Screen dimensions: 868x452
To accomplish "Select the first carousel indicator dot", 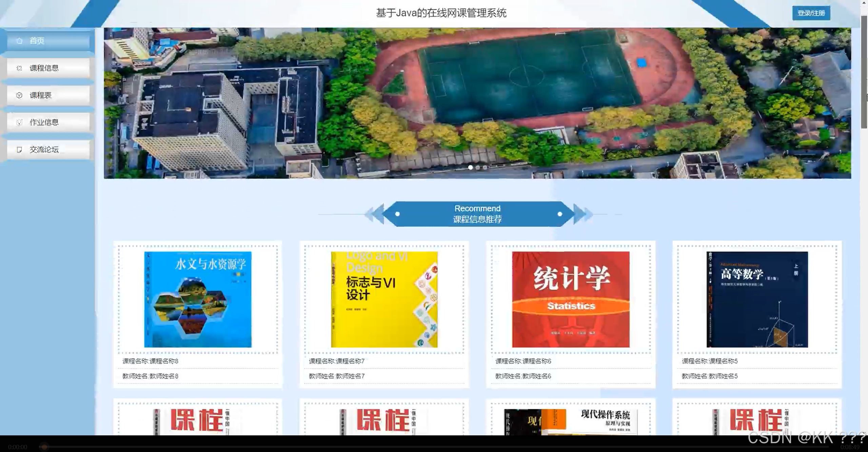I will tap(470, 167).
